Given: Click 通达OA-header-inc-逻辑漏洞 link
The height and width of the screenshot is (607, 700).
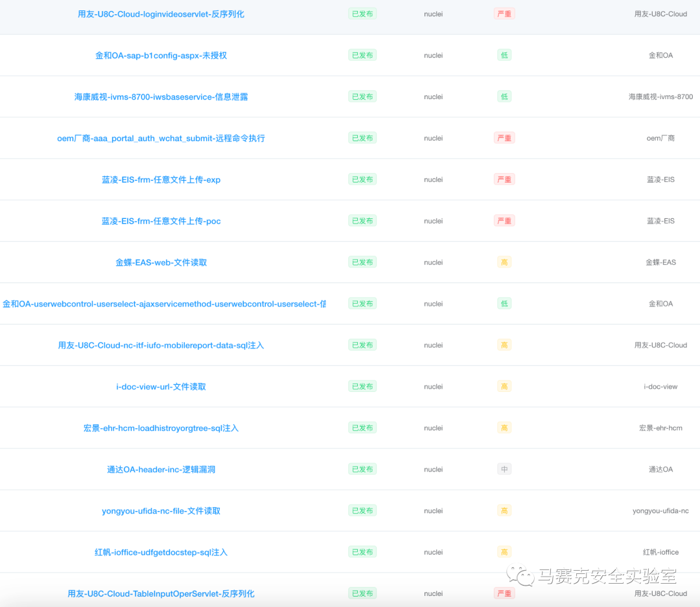Looking at the screenshot, I should [x=161, y=470].
